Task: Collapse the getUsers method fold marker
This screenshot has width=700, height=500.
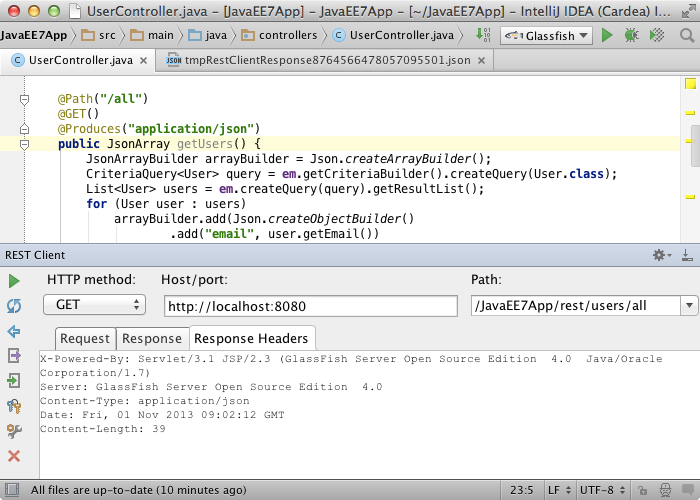Action: [x=25, y=144]
